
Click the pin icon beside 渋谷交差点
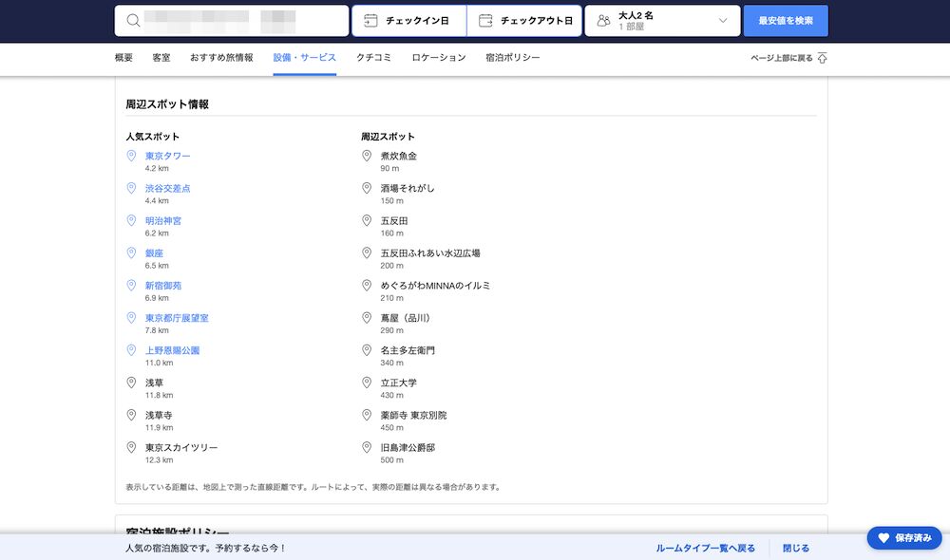pos(131,188)
